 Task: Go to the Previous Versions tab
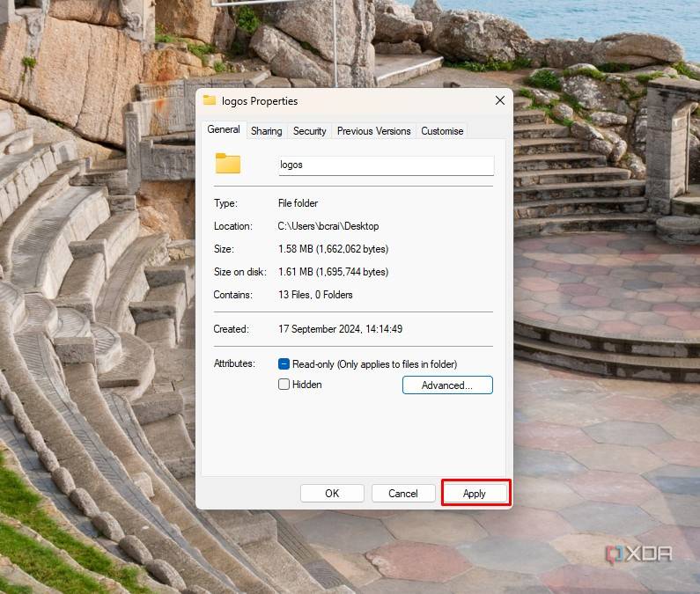click(373, 131)
